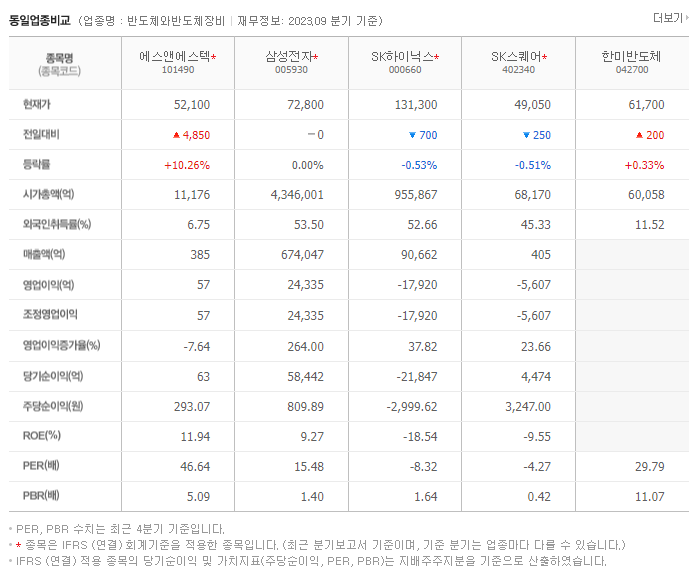This screenshot has height=579, width=694.
Task: Select the 당기순이익(억) row label
Action: tap(53, 376)
